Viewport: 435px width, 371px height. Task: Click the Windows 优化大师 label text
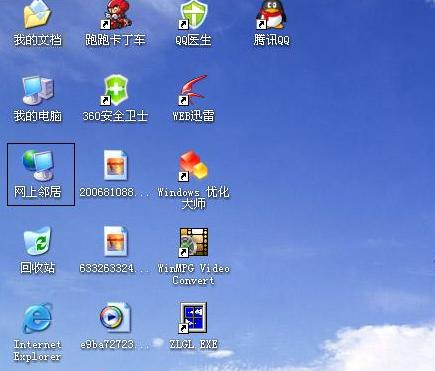click(x=193, y=198)
